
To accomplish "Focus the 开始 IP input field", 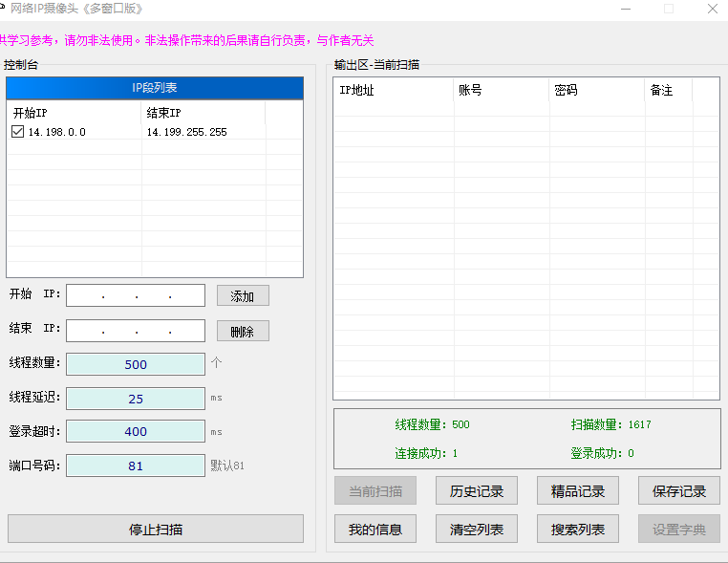I will [x=136, y=296].
